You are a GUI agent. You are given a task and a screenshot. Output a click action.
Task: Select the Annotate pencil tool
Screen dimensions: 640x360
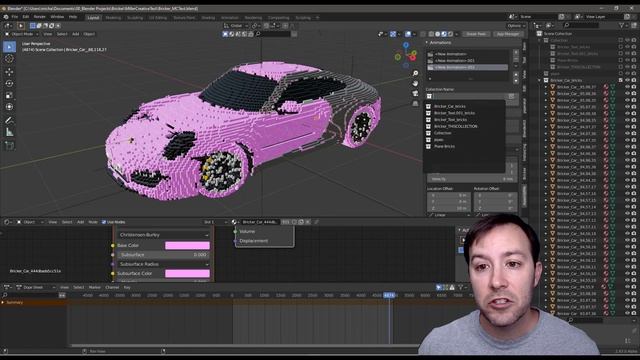pyautogui.click(x=9, y=120)
